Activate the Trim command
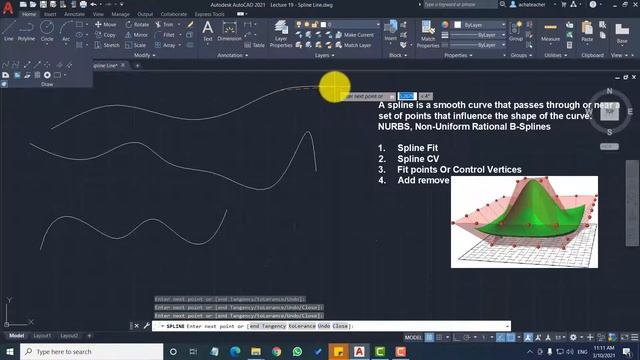The image size is (640, 360). click(x=164, y=24)
